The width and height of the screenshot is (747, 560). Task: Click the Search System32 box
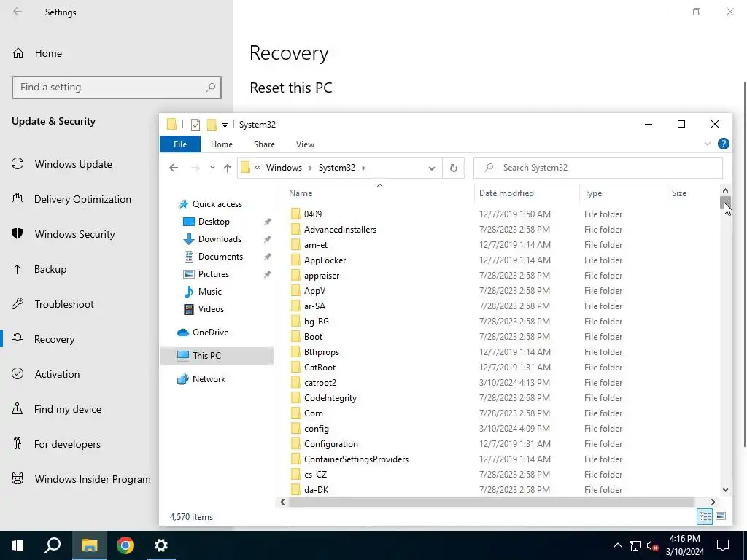598,168
